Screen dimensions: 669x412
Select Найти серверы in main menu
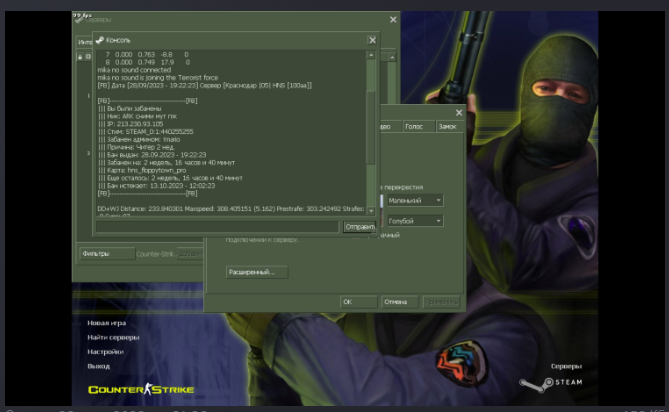pyautogui.click(x=113, y=337)
